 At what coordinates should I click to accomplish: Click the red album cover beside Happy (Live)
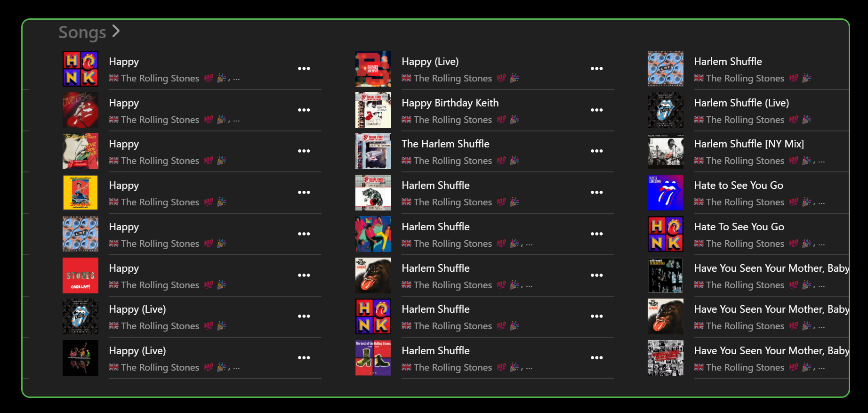(373, 69)
